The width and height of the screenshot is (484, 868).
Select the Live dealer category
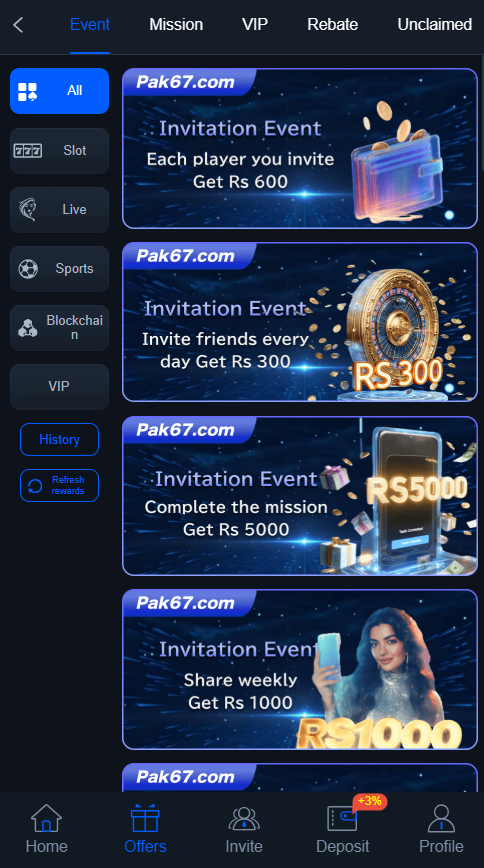(x=59, y=210)
